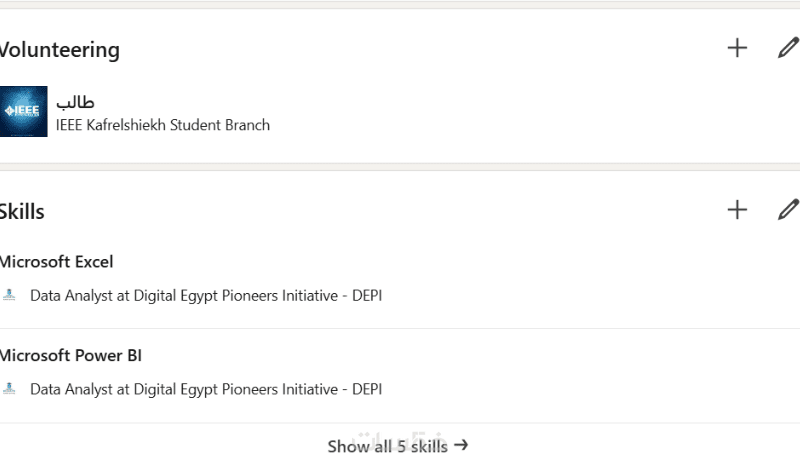Edit the Volunteering section with pencil icon
Screen dimensions: 800x460
click(x=788, y=47)
